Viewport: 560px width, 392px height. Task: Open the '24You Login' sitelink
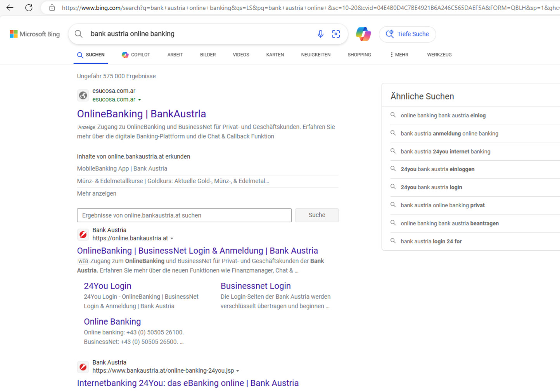pos(107,286)
